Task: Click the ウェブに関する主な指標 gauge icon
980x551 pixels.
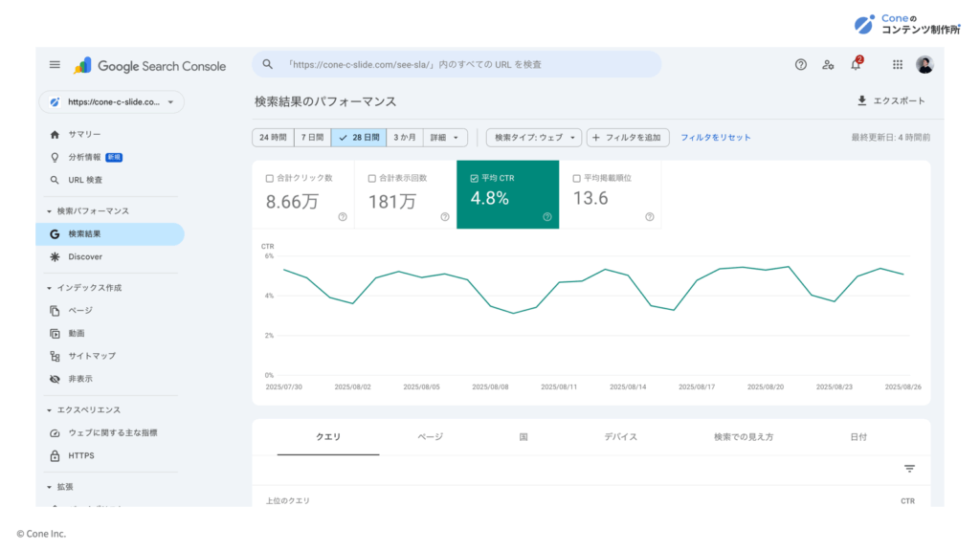Action: click(55, 433)
